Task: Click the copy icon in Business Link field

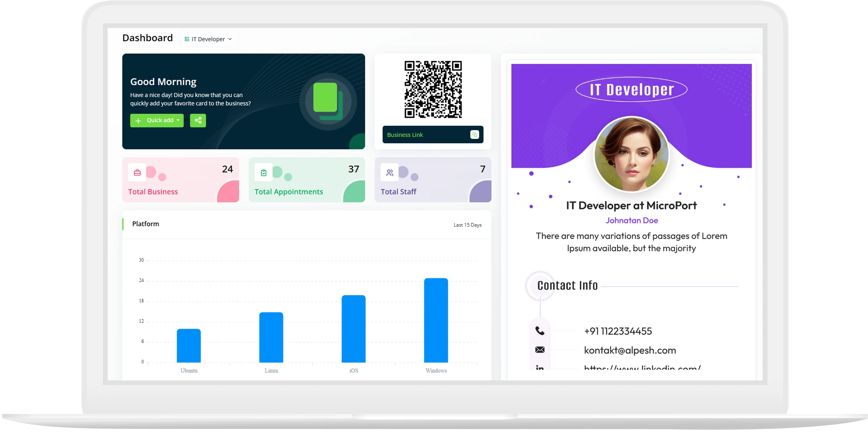Action: coord(474,134)
